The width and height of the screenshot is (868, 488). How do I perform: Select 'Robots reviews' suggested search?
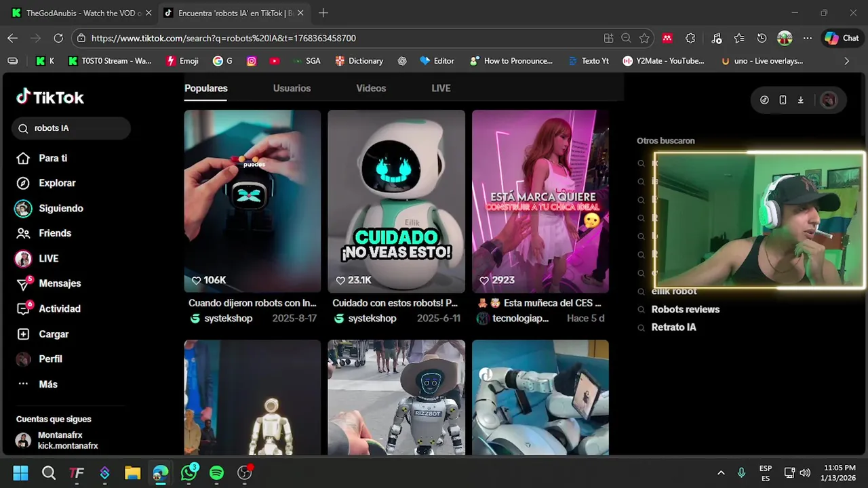[685, 309]
